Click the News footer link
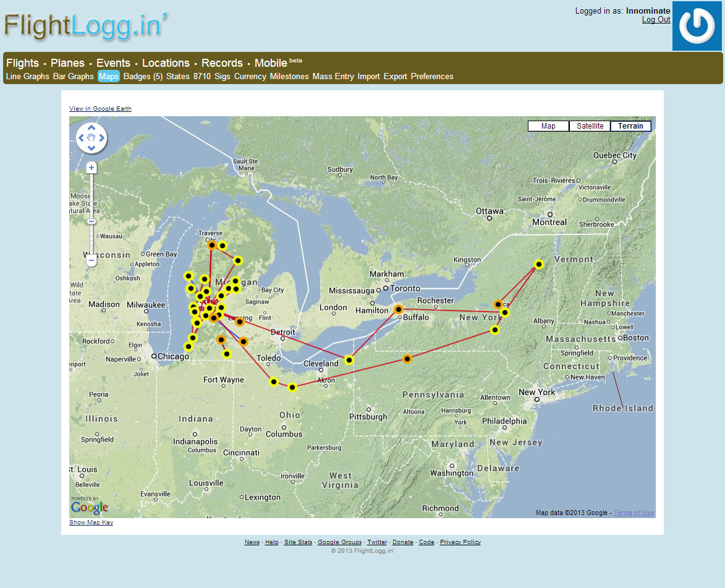725x588 pixels. 252,542
